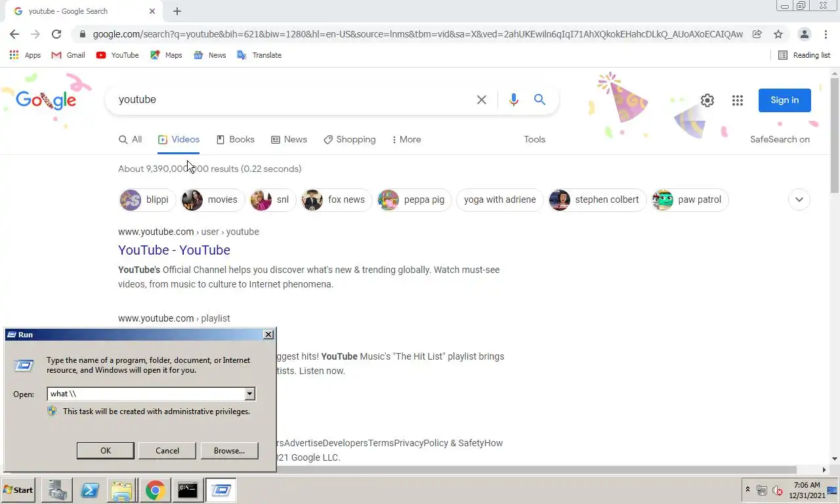Click the taskbar clock 7:06 AM
The height and width of the screenshot is (504, 840).
pyautogui.click(x=807, y=490)
